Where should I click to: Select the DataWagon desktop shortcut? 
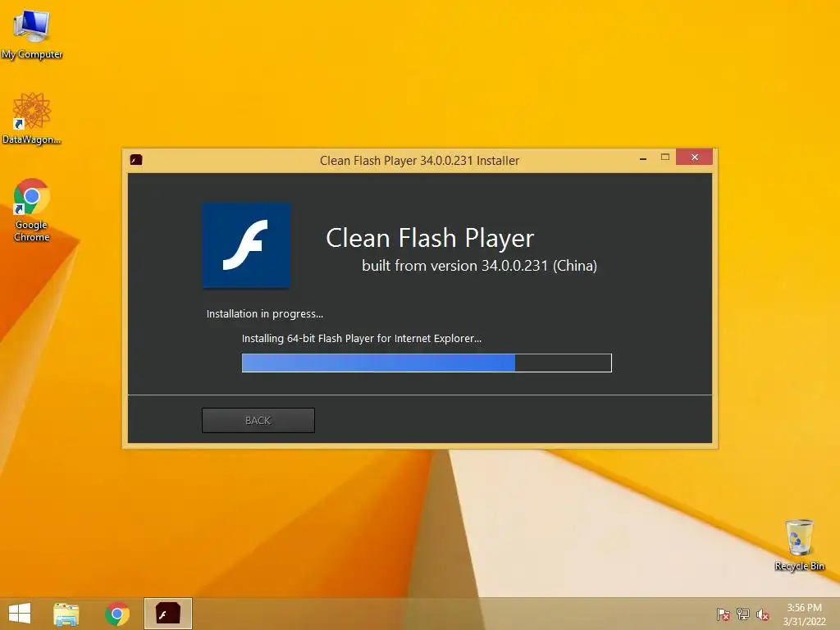[x=32, y=118]
